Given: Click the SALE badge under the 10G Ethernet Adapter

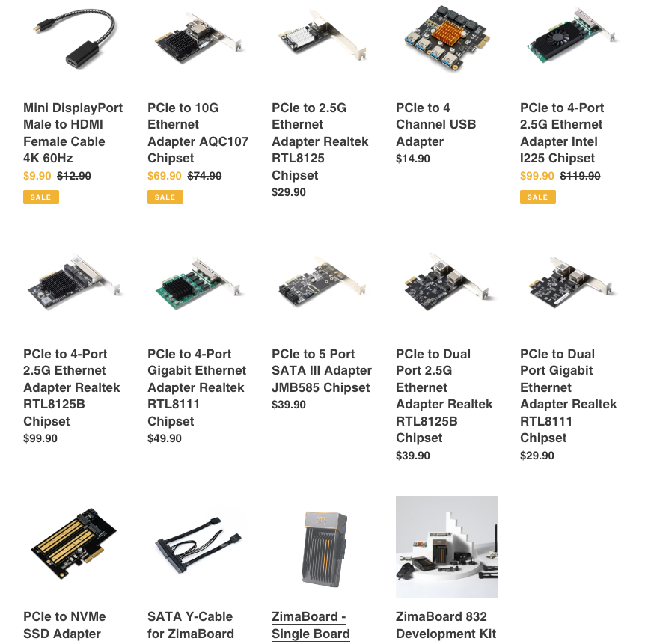Looking at the screenshot, I should click(x=165, y=197).
